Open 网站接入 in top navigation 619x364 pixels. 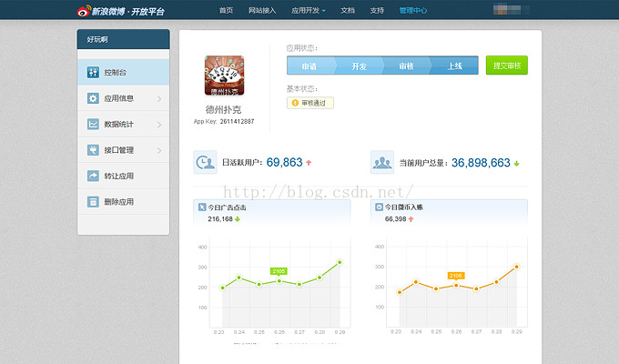pyautogui.click(x=262, y=11)
